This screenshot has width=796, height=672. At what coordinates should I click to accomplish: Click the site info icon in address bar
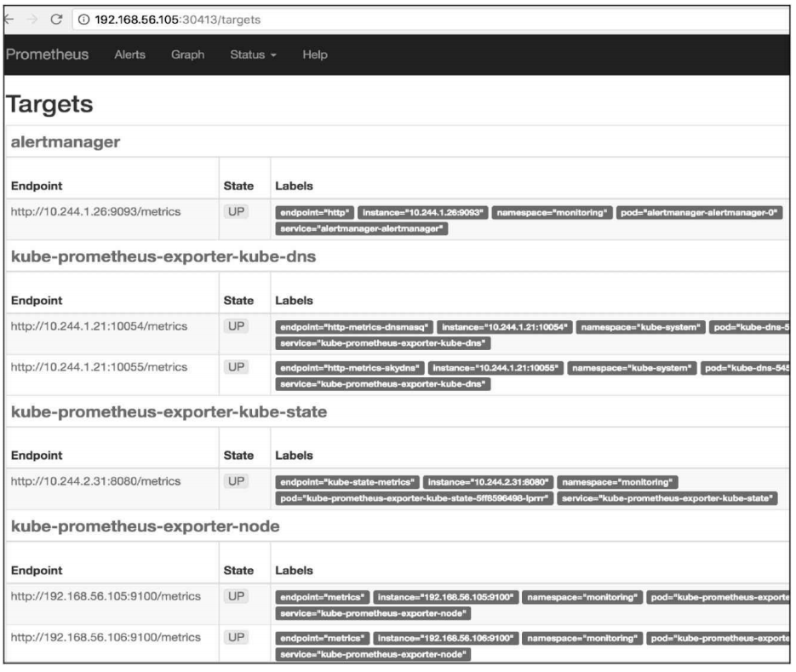coord(83,20)
